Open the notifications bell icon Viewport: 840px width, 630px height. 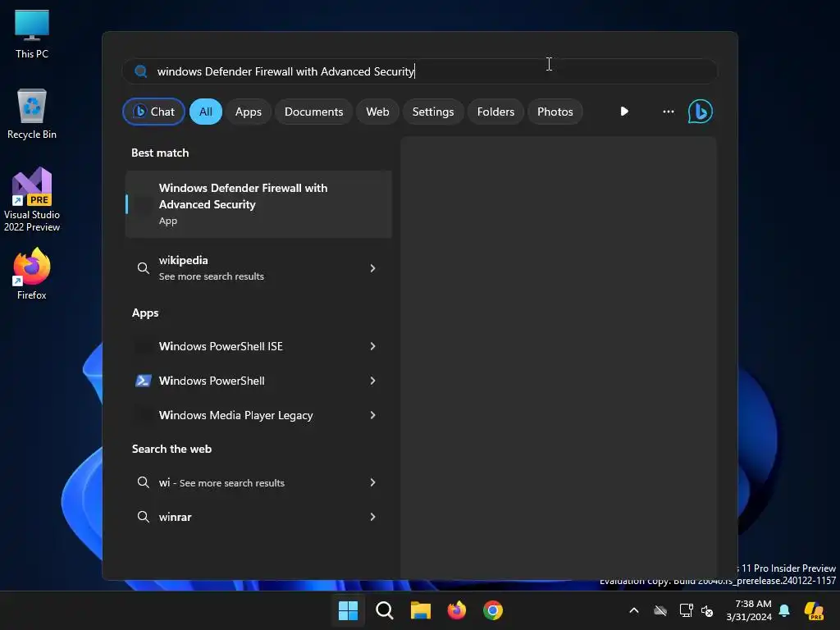(x=784, y=610)
